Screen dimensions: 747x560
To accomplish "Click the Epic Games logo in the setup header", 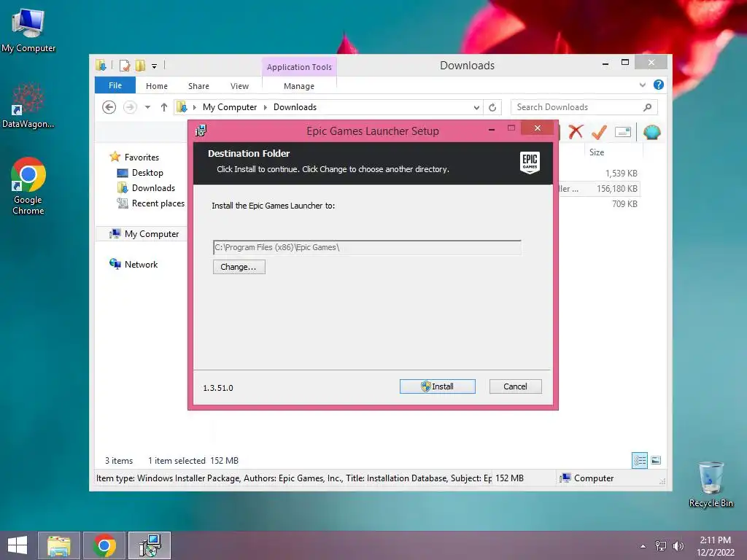I will click(x=530, y=163).
